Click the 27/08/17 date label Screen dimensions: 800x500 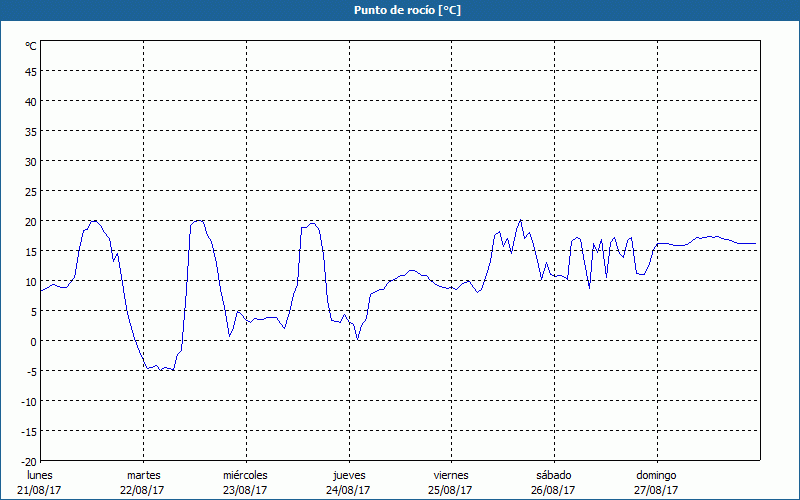[x=657, y=490]
